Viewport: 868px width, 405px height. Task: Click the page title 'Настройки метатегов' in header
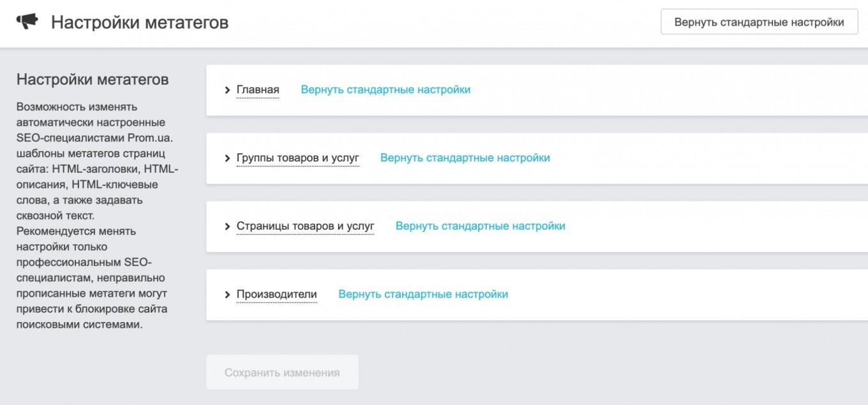pos(140,23)
